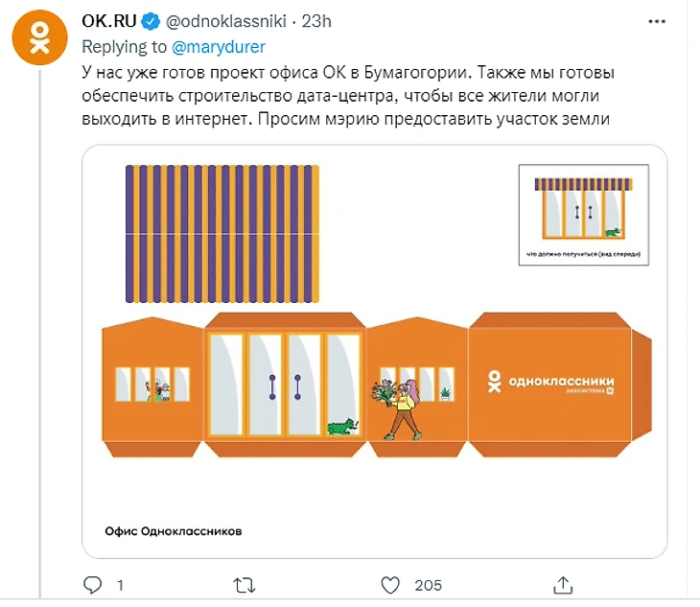Open the share upload icon
This screenshot has width=700, height=607.
563,585
